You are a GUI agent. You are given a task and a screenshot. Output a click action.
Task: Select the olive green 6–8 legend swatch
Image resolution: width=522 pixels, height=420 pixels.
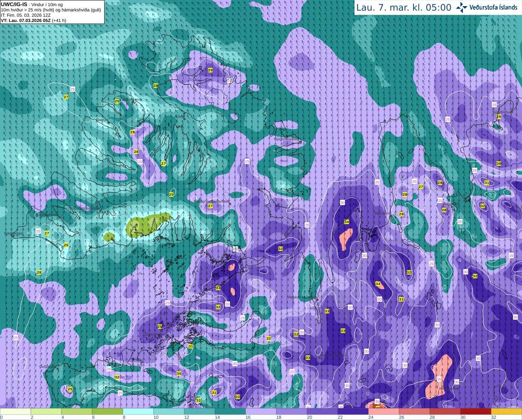(107, 411)
